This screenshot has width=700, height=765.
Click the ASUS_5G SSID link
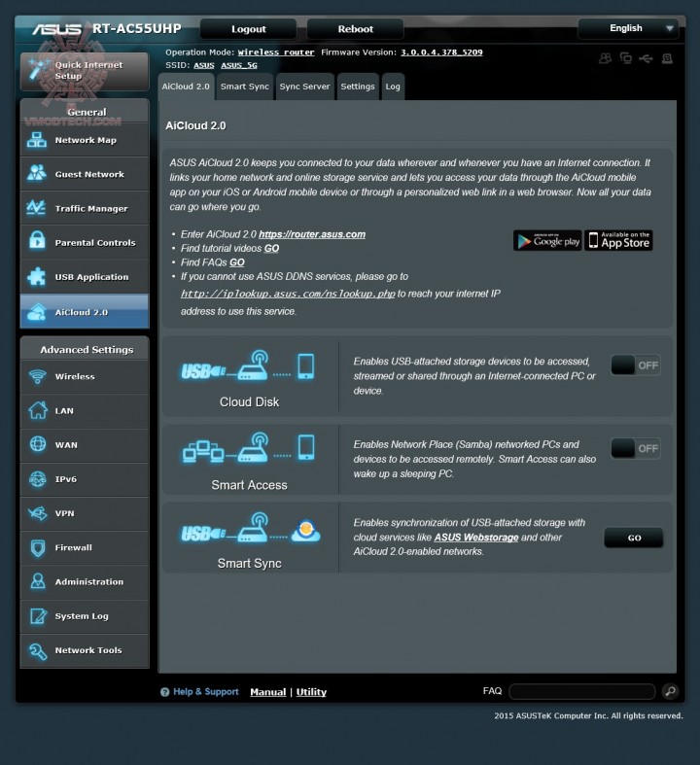coord(239,65)
